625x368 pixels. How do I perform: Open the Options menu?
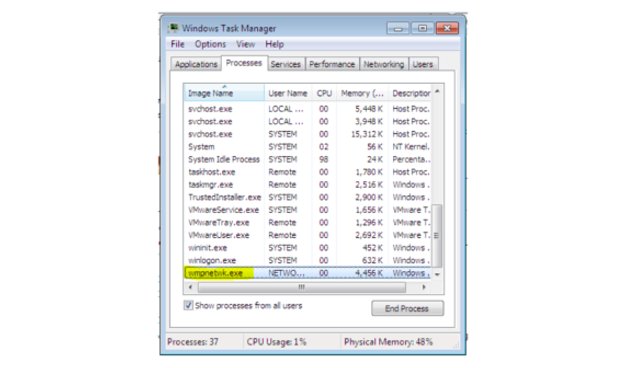tap(210, 44)
